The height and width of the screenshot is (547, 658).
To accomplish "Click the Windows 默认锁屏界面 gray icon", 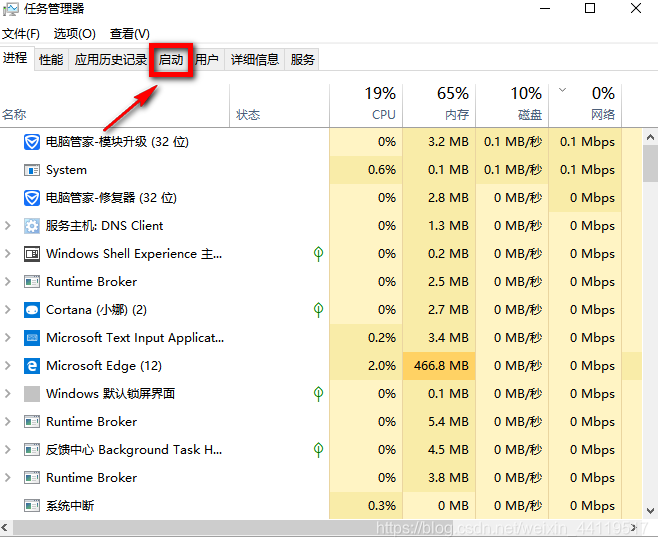I will click(32, 394).
